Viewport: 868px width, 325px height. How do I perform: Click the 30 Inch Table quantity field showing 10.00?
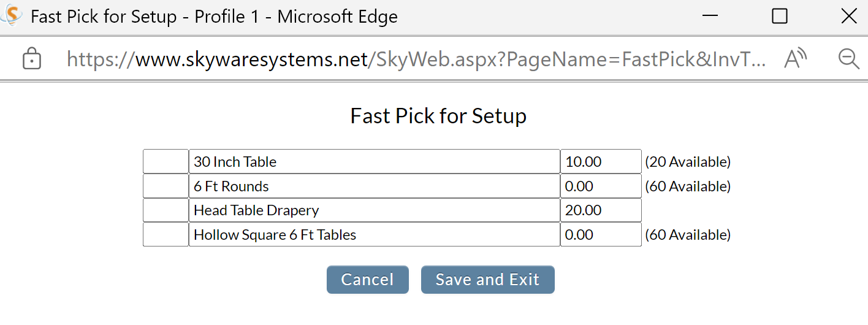601,162
